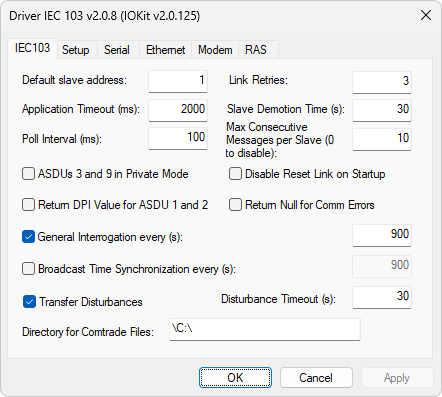Click the 'Max Consecutive Messages per Slave' label
This screenshot has width=442, height=397.
280,140
